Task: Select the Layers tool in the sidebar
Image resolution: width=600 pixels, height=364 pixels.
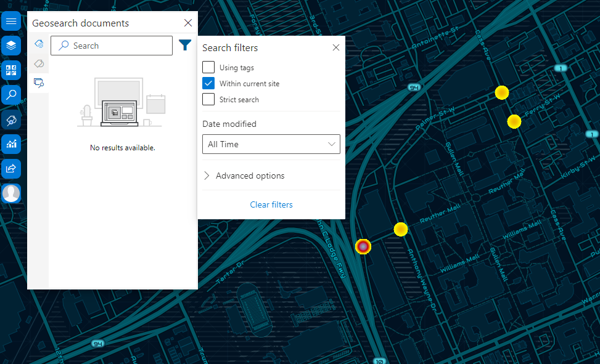Action: pos(11,45)
